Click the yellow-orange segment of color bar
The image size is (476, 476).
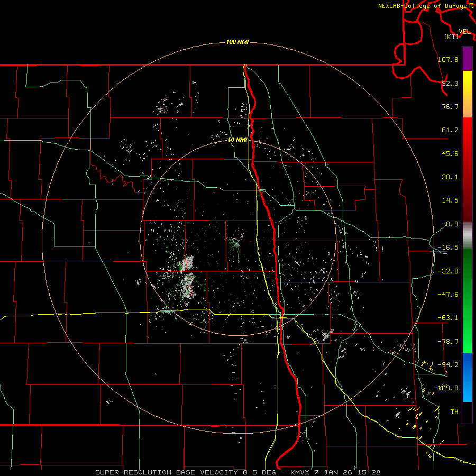(467, 94)
